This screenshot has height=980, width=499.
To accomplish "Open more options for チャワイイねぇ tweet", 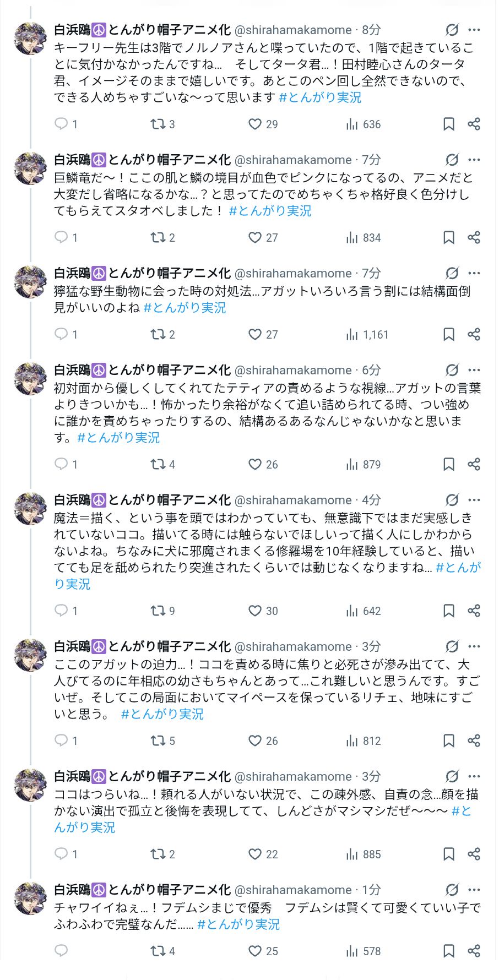I will 474,890.
